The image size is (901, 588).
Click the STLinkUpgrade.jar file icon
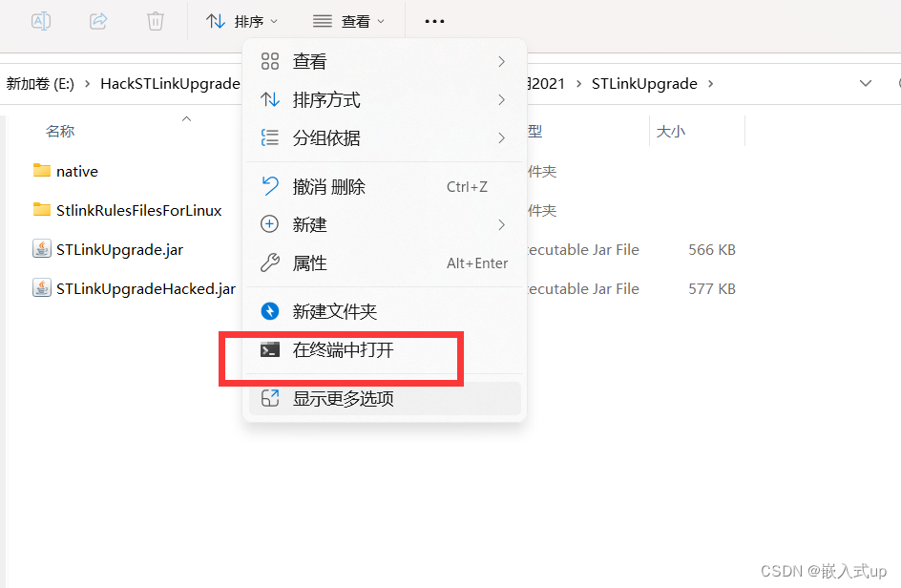pos(41,249)
